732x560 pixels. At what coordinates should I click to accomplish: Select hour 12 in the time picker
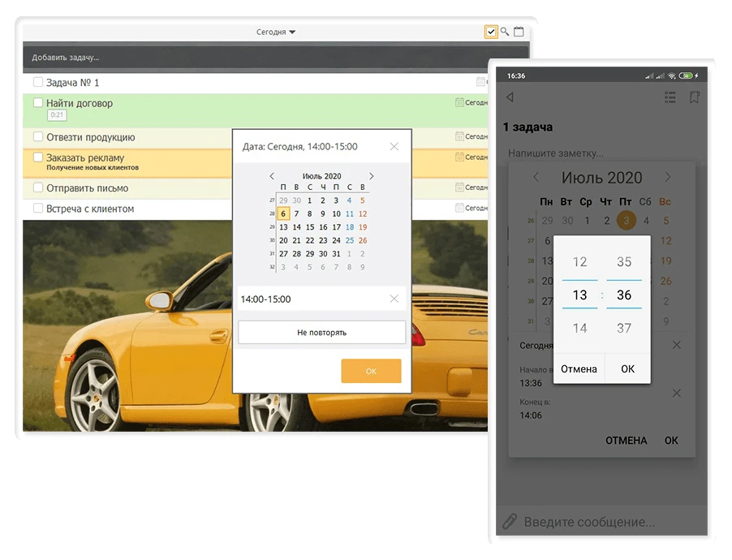point(579,262)
